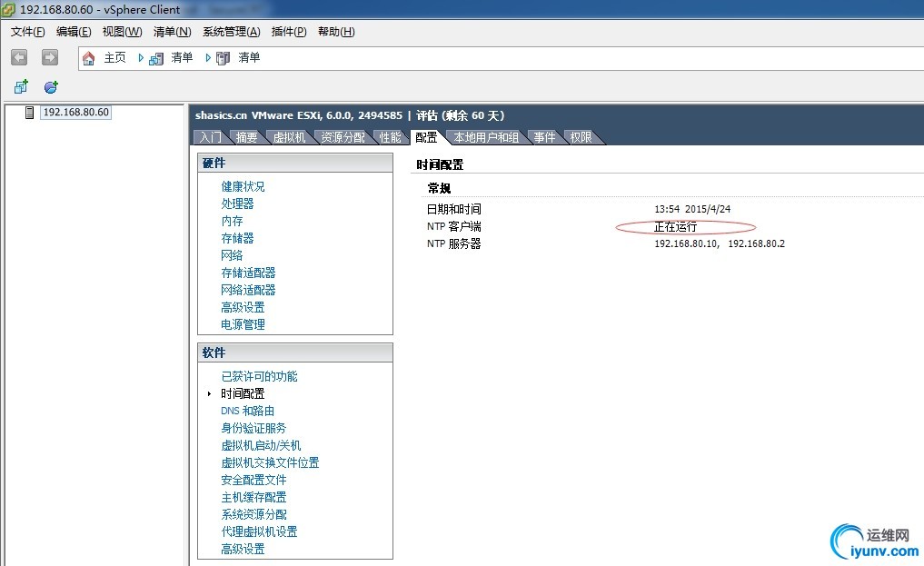Click the new virtual machine toolbar icon
Viewport: 924px width, 566px height.
point(21,87)
